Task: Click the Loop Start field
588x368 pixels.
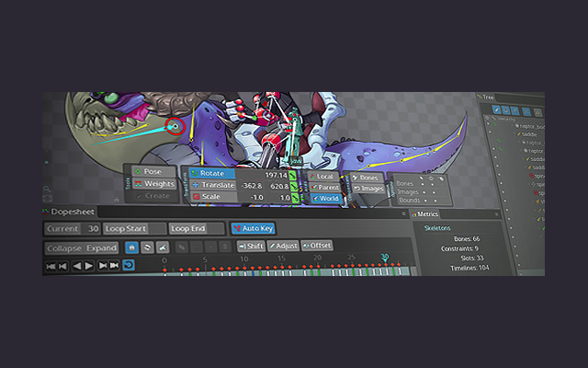Action: tap(135, 228)
